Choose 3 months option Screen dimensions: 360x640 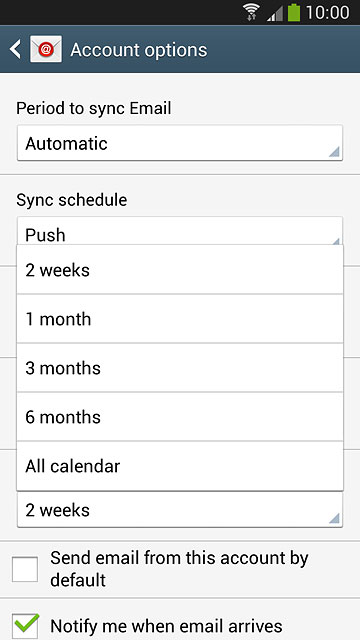[180, 367]
